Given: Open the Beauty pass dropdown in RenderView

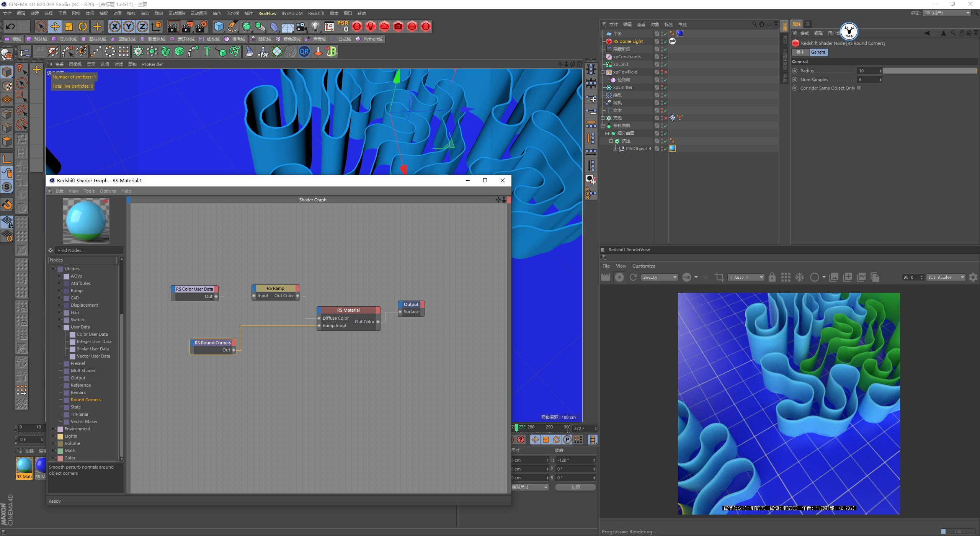Looking at the screenshot, I should [659, 277].
